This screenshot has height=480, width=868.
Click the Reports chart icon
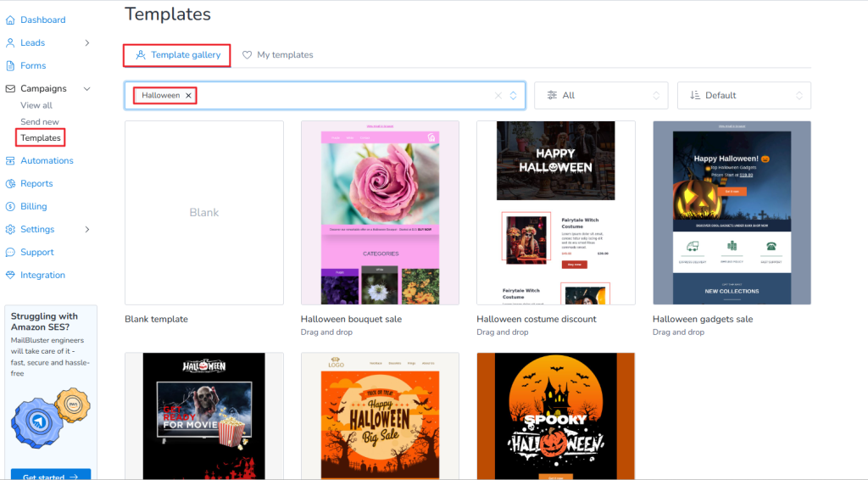click(x=10, y=183)
